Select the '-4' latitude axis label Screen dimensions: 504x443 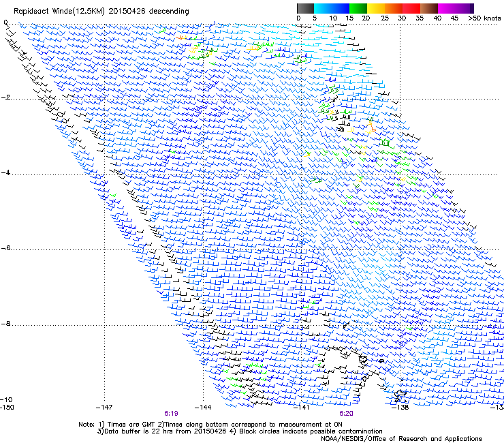click(x=5, y=172)
